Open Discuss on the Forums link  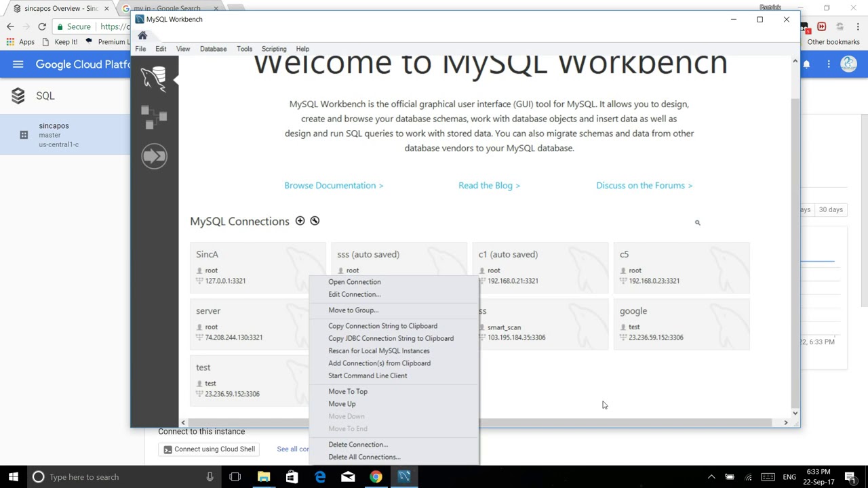(x=644, y=185)
